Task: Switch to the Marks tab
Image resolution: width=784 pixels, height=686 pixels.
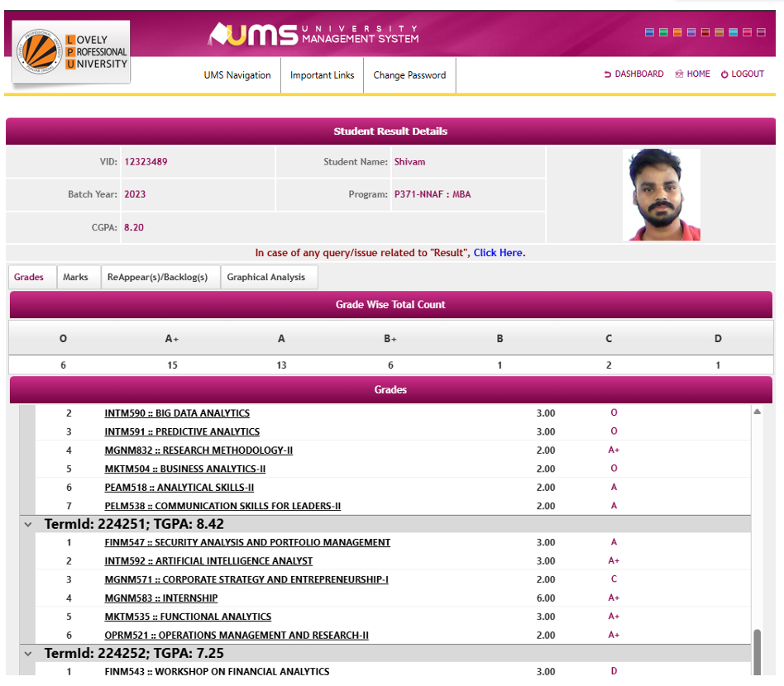Action: point(75,278)
